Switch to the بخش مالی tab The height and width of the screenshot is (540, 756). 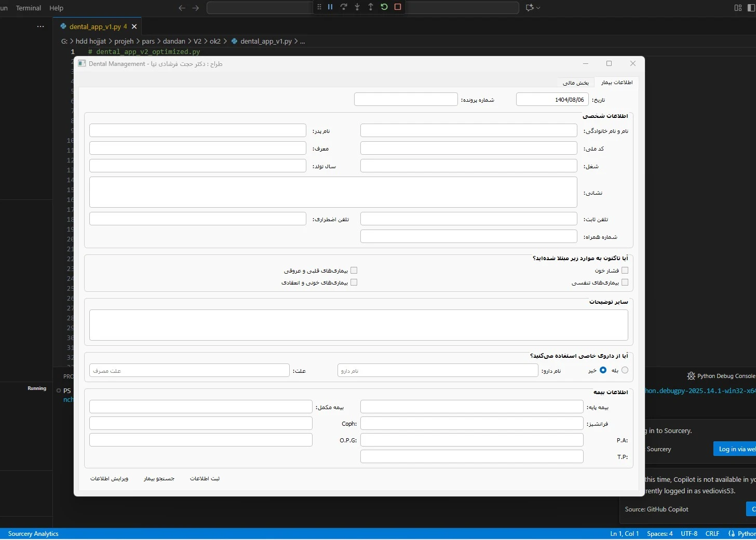[x=575, y=83]
